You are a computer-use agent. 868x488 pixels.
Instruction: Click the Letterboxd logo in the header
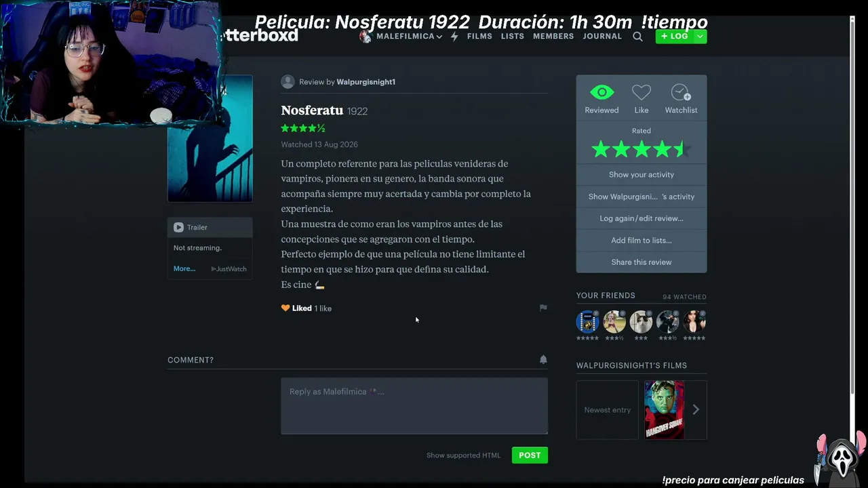260,36
